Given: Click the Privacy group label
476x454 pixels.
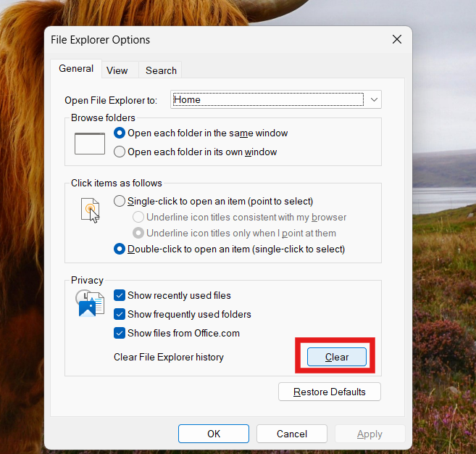Looking at the screenshot, I should coord(87,280).
